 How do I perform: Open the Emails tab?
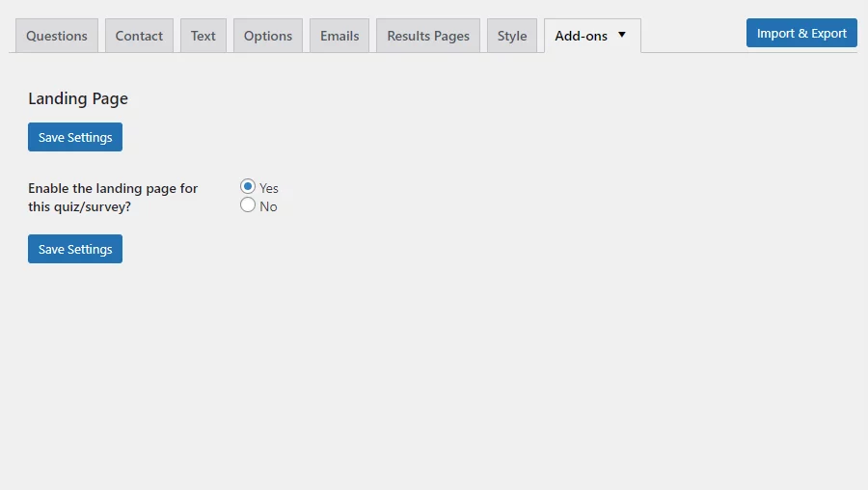pyautogui.click(x=339, y=36)
